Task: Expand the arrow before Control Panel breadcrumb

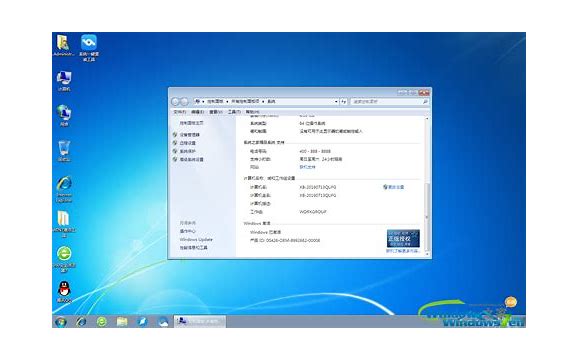Action: 203,101
